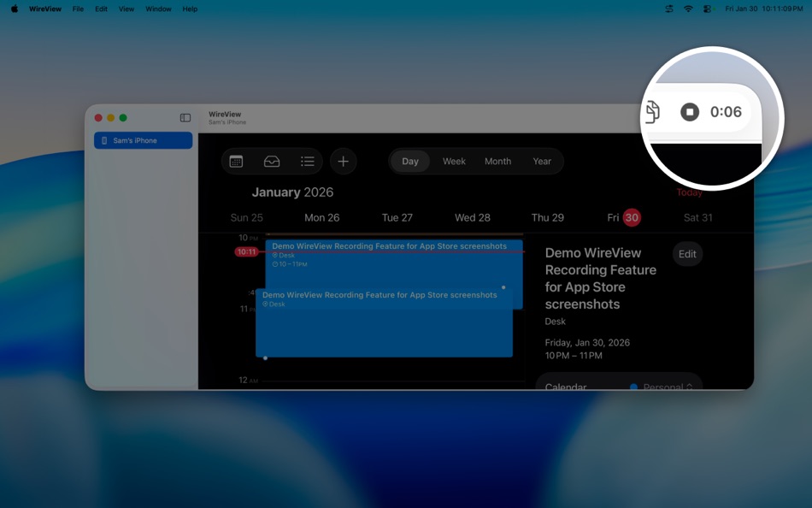Viewport: 812px width, 508px height.
Task: Open the Window menu
Action: (157, 9)
